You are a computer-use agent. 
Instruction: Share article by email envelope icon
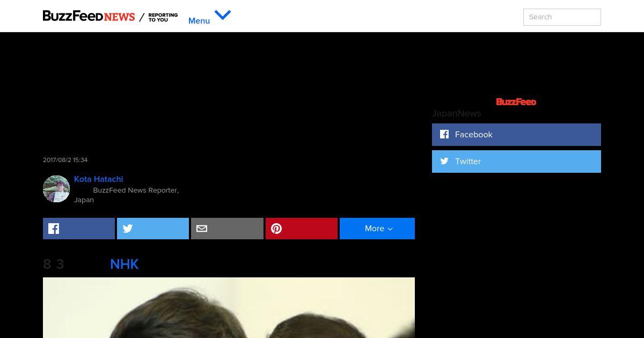pos(227,229)
